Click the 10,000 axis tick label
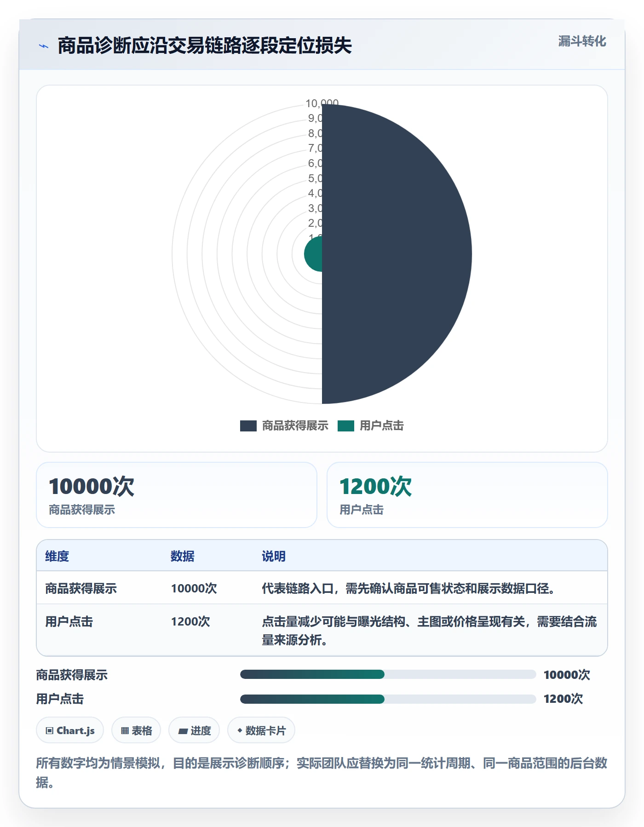Screen dimensions: 644x827 click(x=322, y=103)
